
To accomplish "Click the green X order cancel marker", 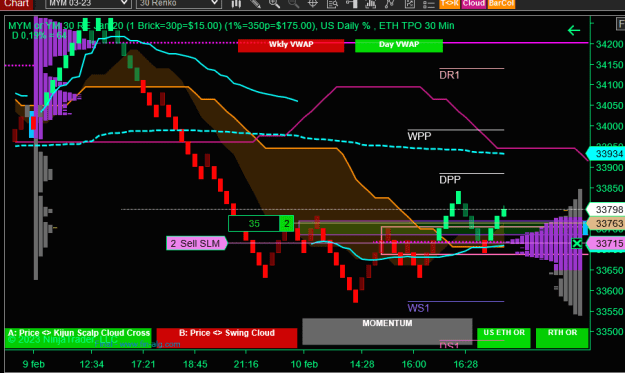I will tap(577, 243).
